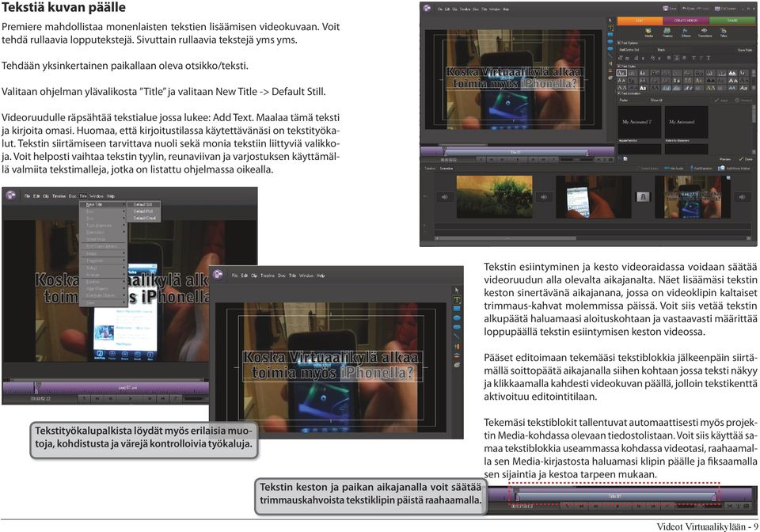Click the Save Style button
This screenshot has width=760, height=532.
[x=744, y=50]
